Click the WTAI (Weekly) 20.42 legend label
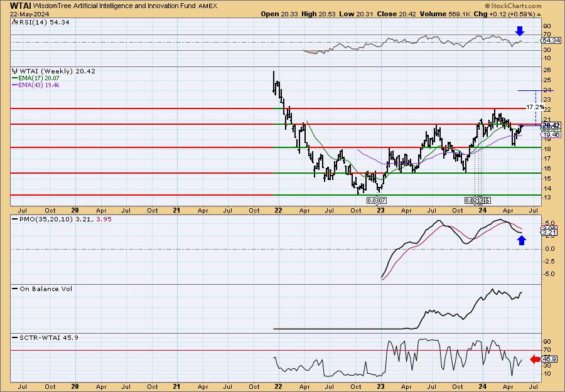This screenshot has width=565, height=392. coord(58,72)
